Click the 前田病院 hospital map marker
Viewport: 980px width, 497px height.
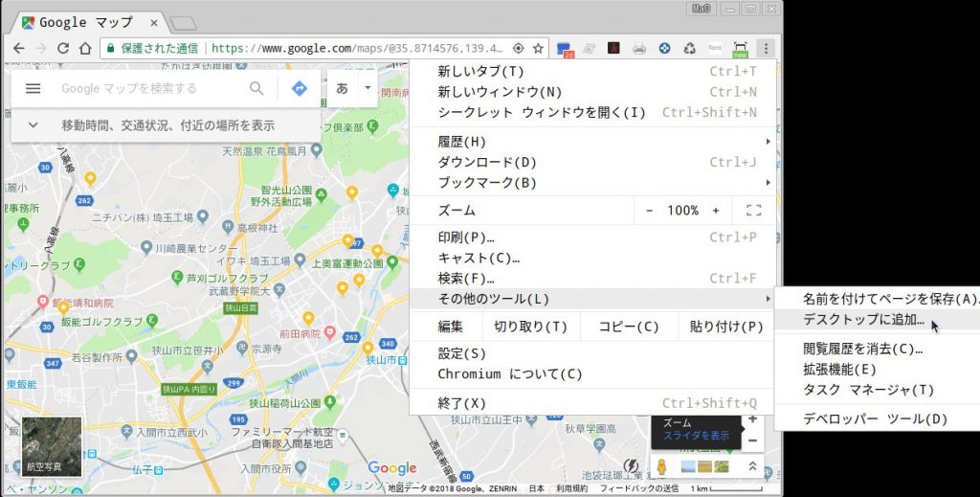coord(330,333)
